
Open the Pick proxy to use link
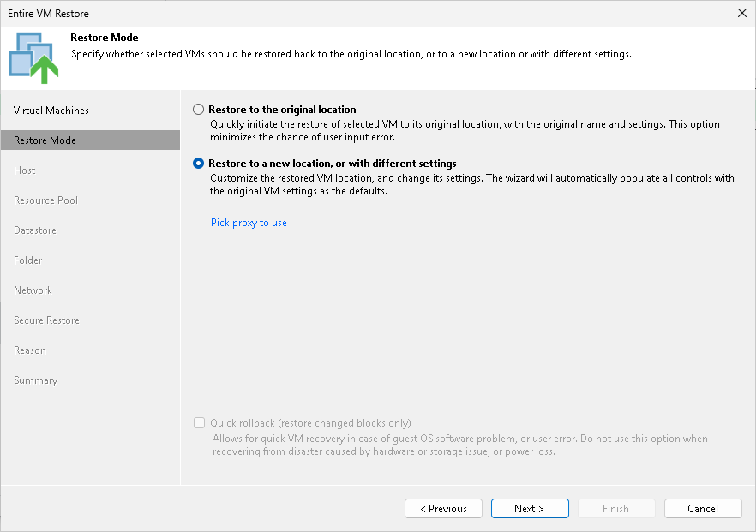(249, 222)
